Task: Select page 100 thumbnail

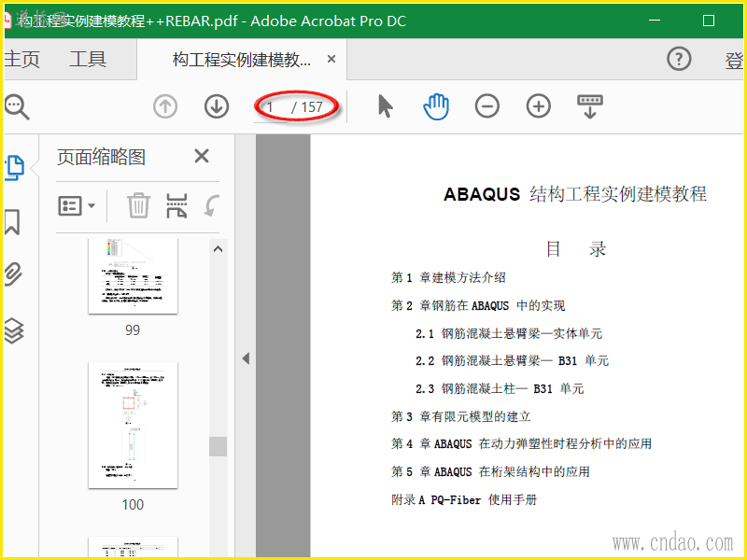Action: [133, 426]
